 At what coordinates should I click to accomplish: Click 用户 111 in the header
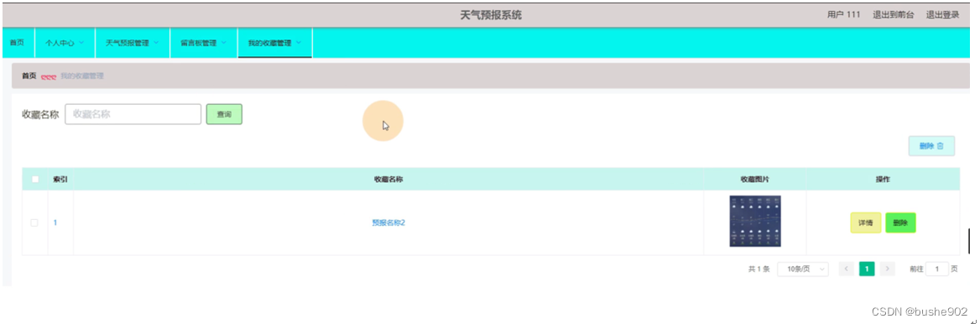pyautogui.click(x=844, y=15)
